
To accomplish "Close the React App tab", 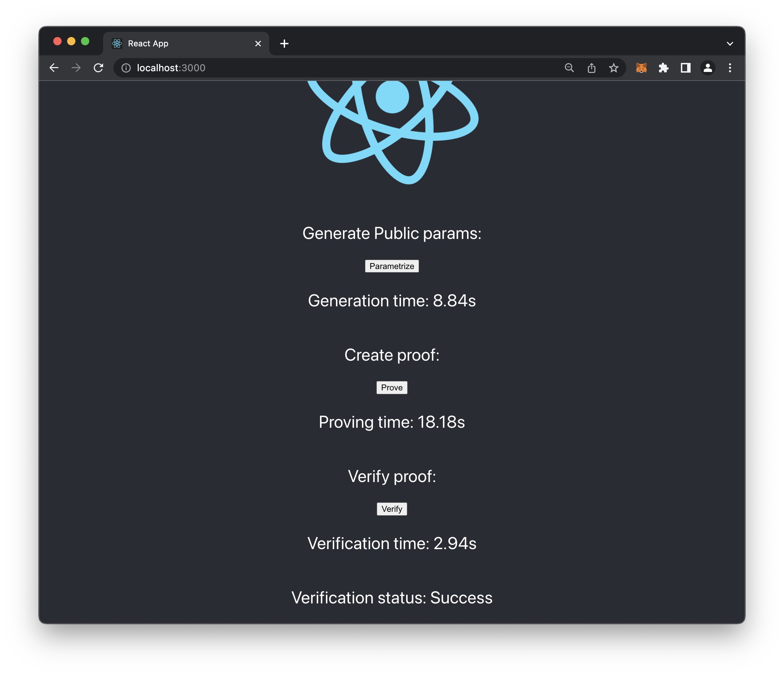I will [x=258, y=44].
